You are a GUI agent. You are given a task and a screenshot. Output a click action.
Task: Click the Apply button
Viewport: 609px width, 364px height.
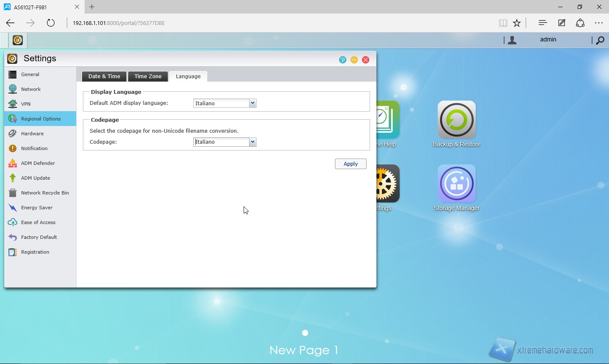click(350, 164)
